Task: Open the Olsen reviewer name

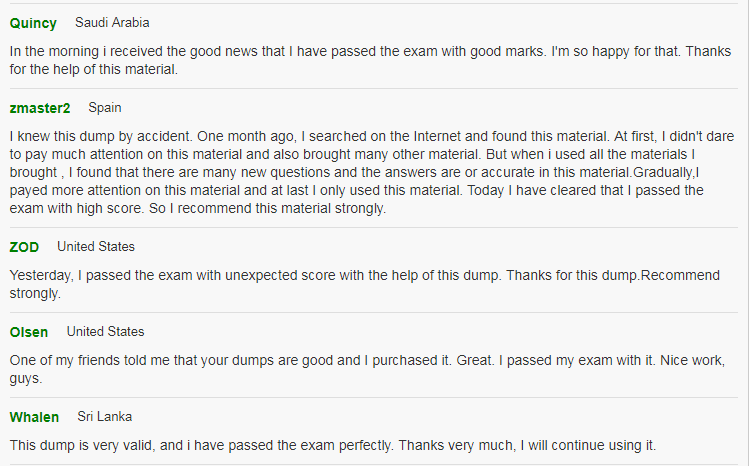Action: tap(29, 332)
